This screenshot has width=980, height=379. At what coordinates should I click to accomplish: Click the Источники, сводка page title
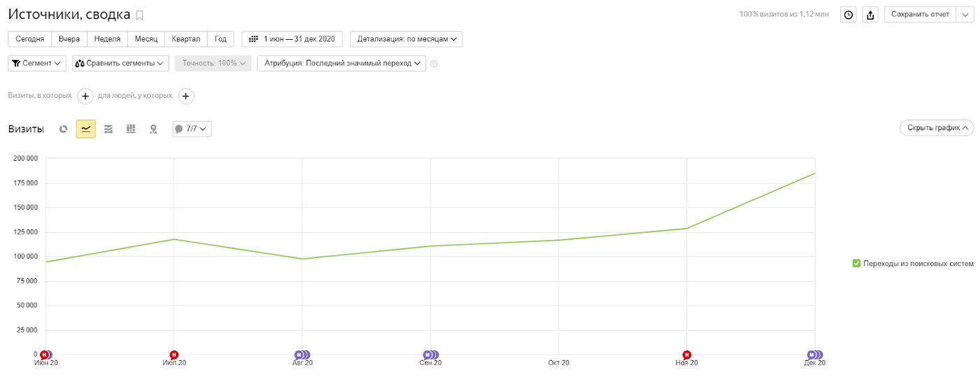click(x=69, y=15)
